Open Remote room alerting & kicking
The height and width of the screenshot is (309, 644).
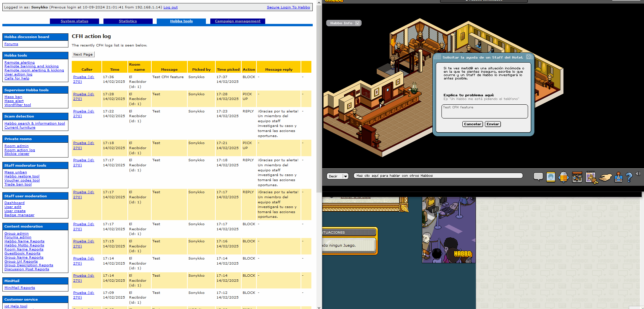click(x=34, y=70)
